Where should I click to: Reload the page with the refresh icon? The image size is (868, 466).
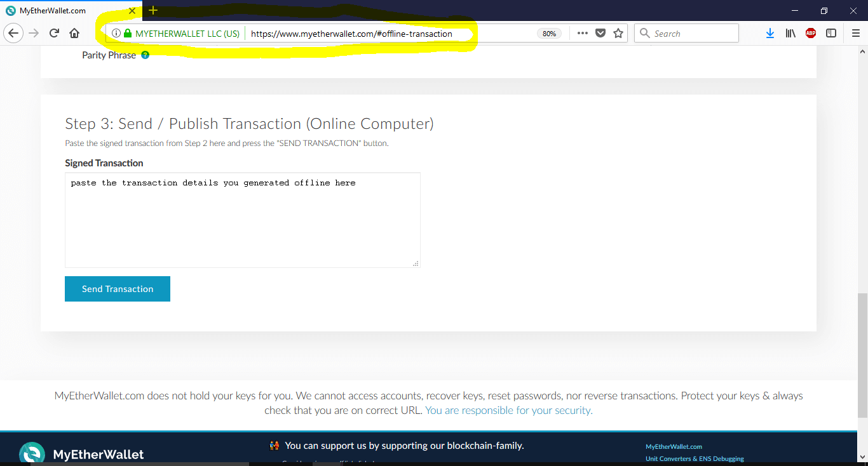[55, 33]
